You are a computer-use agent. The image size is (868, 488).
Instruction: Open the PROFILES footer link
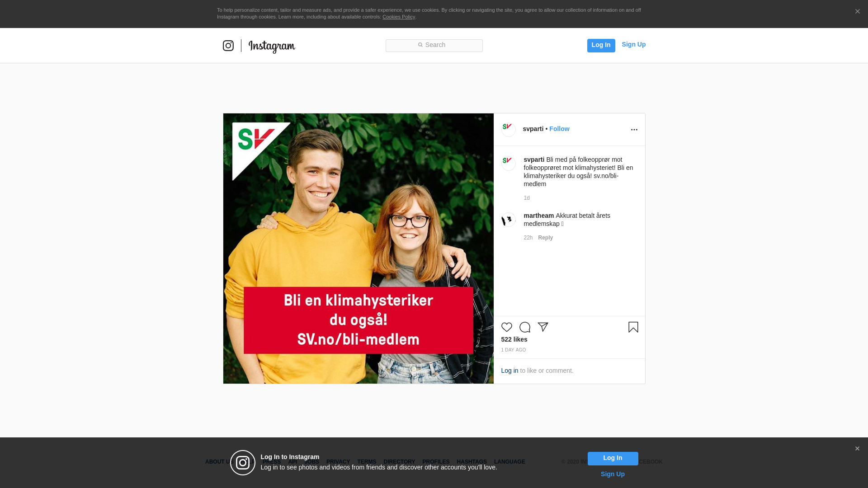(436, 462)
